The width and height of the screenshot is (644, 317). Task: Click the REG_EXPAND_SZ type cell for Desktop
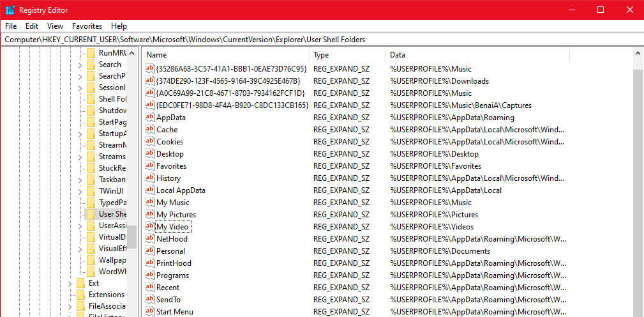coord(341,154)
